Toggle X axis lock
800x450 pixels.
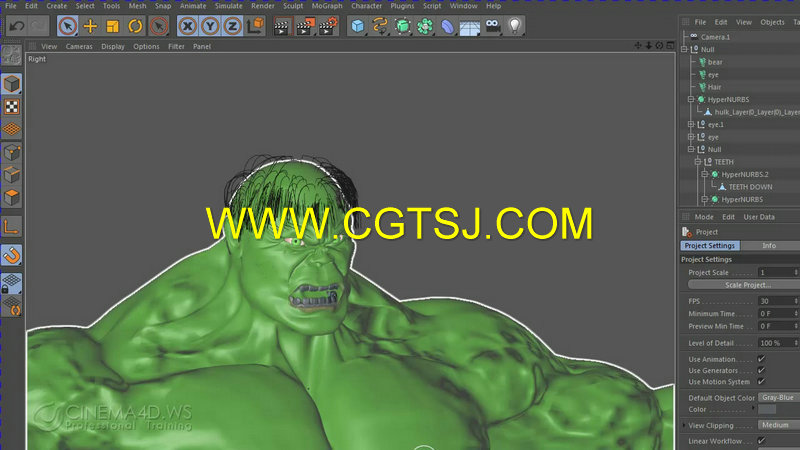[188, 26]
